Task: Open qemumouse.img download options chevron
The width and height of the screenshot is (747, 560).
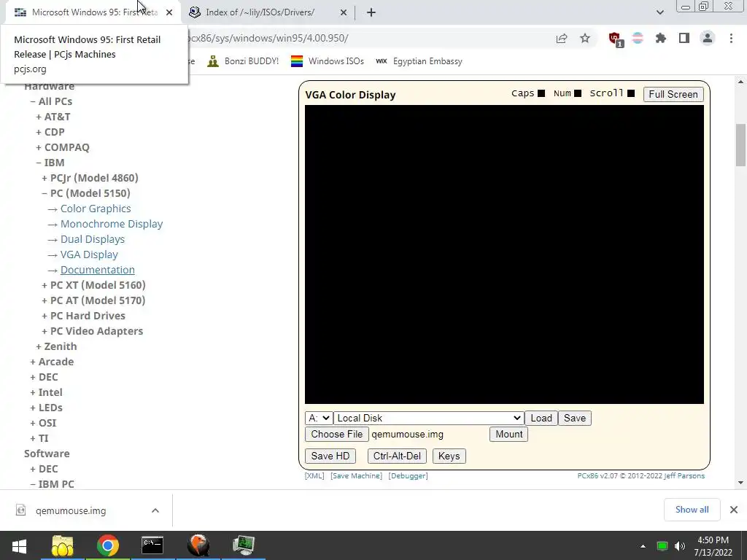Action: coord(155,510)
